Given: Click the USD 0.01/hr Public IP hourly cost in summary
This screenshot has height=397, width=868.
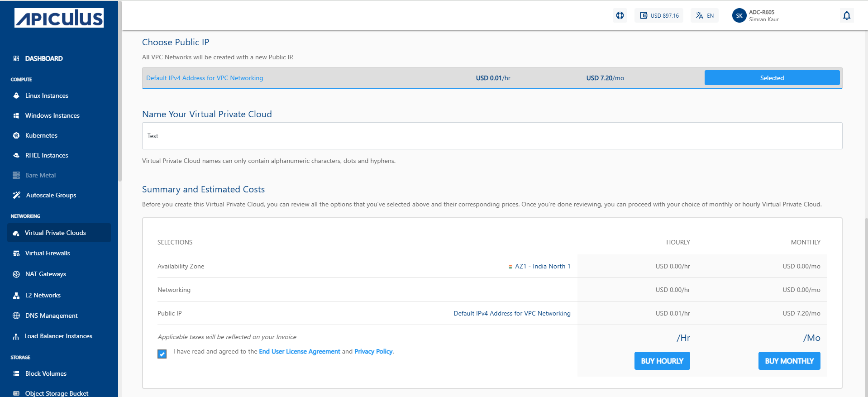Looking at the screenshot, I should coord(672,313).
